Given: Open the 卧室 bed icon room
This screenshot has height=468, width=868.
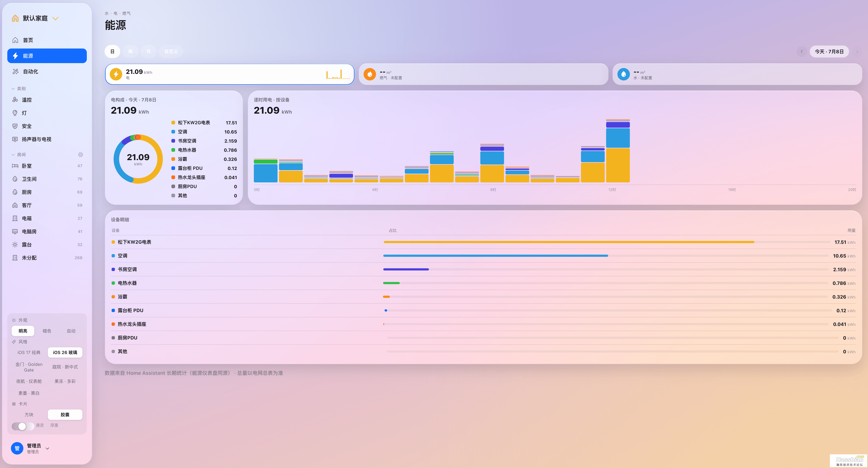Looking at the screenshot, I should (15, 166).
